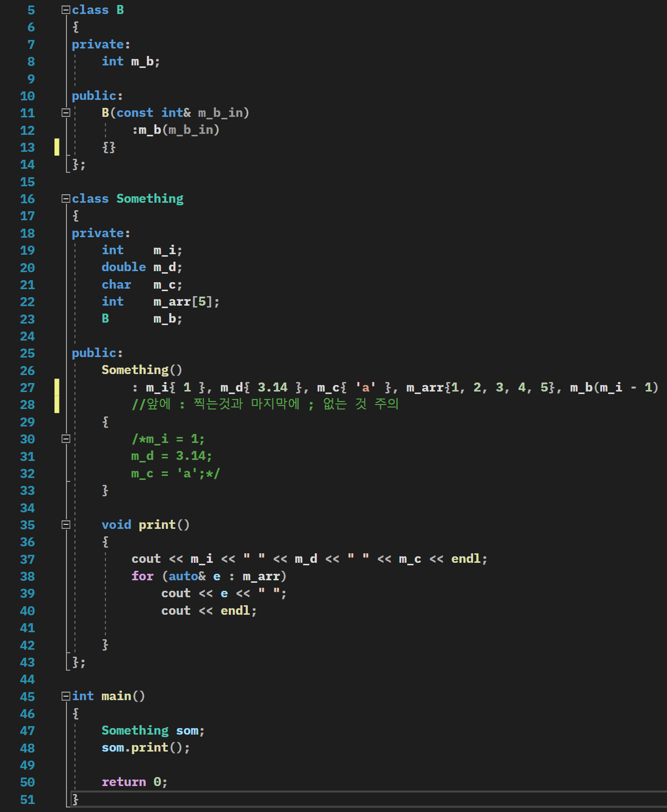
Task: Collapse the class B code block
Action: pos(65,10)
